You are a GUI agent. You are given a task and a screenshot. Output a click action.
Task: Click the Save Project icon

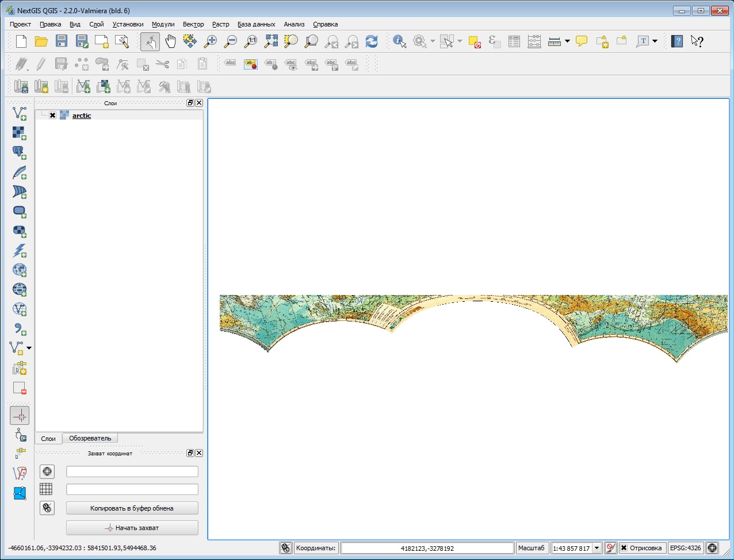click(62, 41)
